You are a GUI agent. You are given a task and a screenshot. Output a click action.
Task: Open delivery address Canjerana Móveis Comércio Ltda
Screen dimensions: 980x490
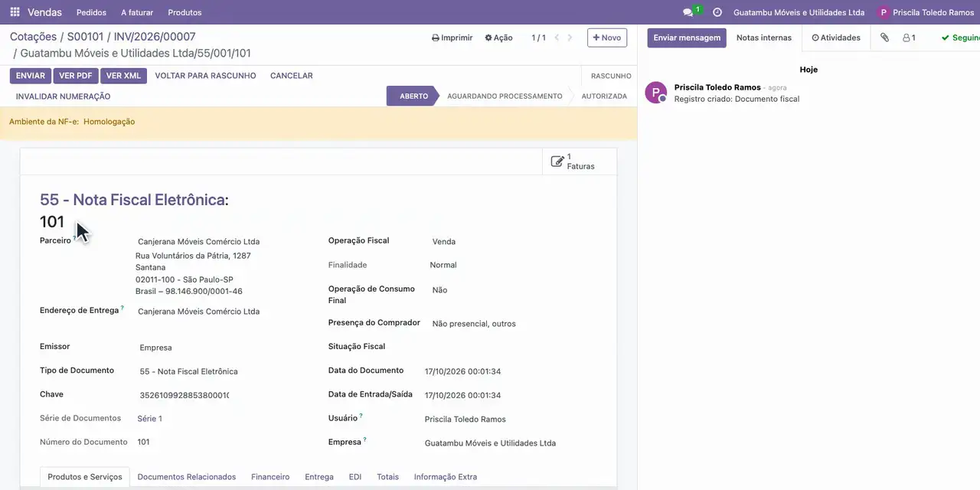(x=198, y=312)
